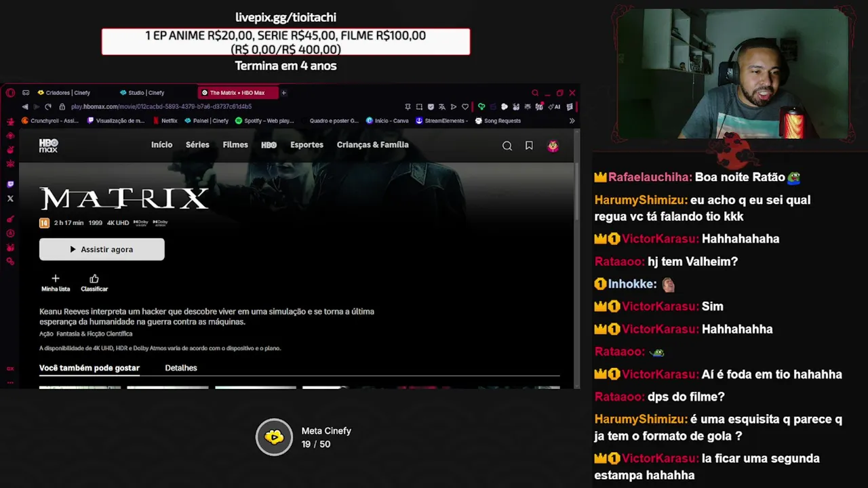Click the Opera workspace icon beside tabs

pyautogui.click(x=26, y=93)
